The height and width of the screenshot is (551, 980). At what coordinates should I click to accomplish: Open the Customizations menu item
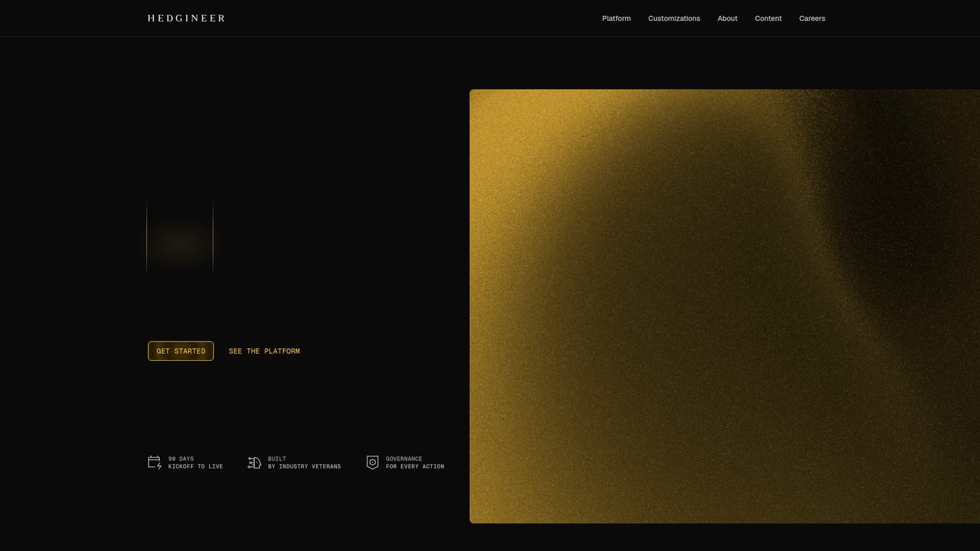674,18
